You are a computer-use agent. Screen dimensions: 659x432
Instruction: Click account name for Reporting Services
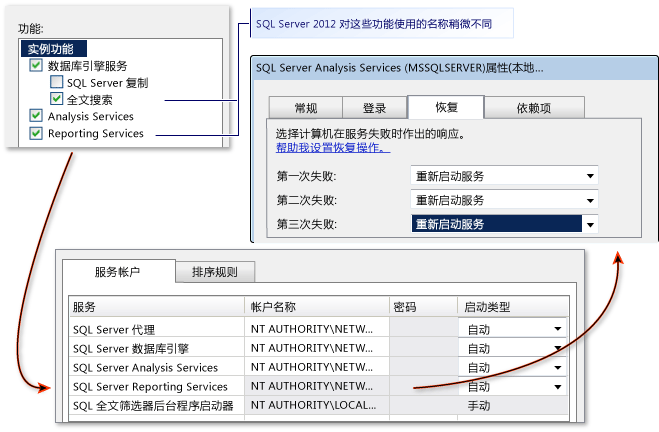pos(317,386)
